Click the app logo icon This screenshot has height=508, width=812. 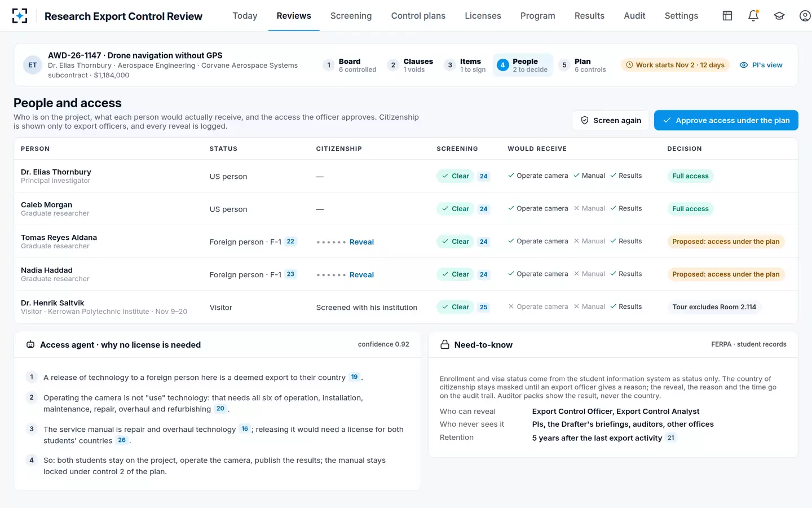(20, 16)
